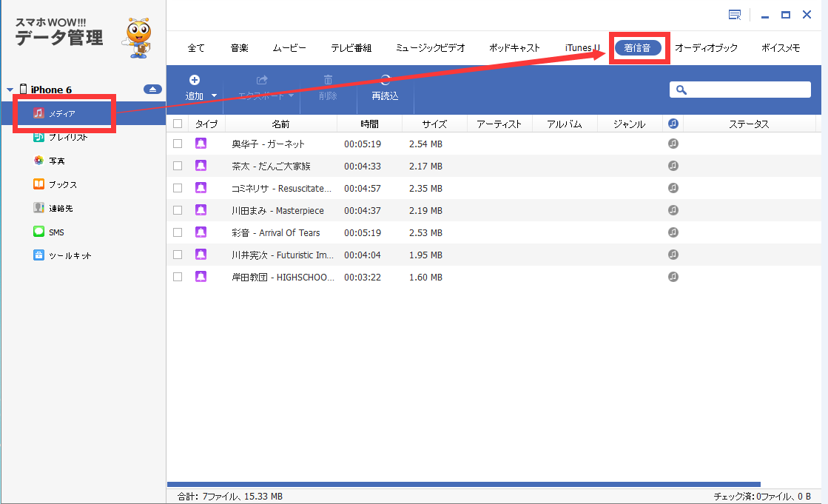Click the Export (エクスポート) icon
Image resolution: width=828 pixels, height=504 pixels.
coord(261,80)
